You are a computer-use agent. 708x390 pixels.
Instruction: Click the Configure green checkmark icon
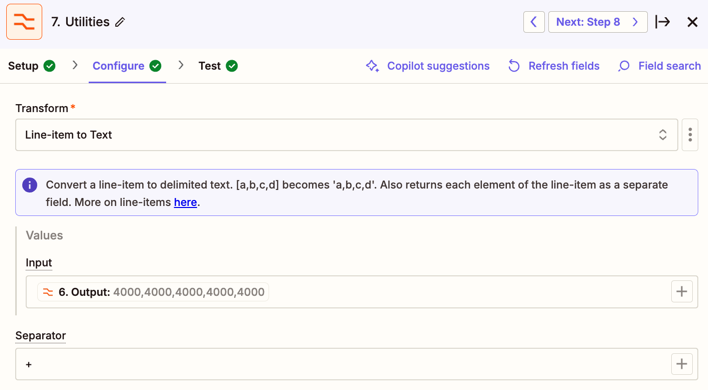pyautogui.click(x=155, y=66)
